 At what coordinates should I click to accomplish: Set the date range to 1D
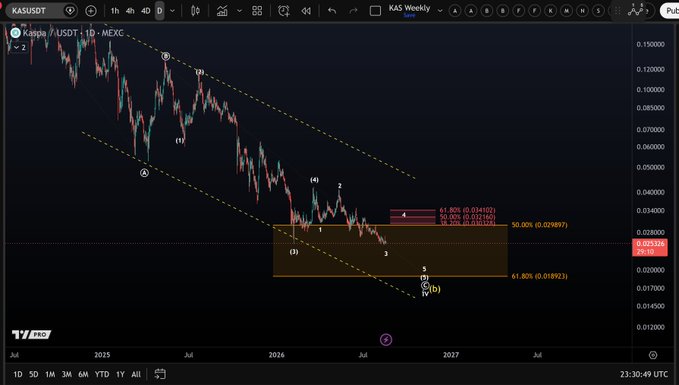coord(18,374)
